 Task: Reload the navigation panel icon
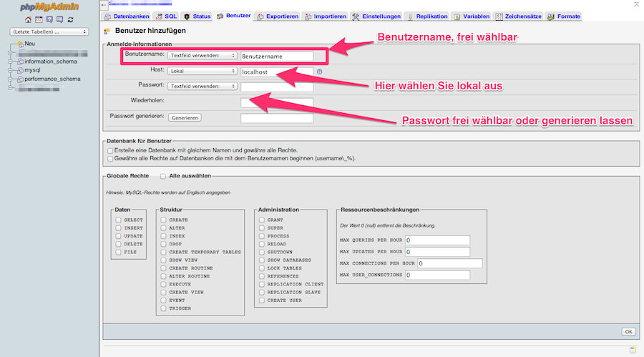point(71,20)
